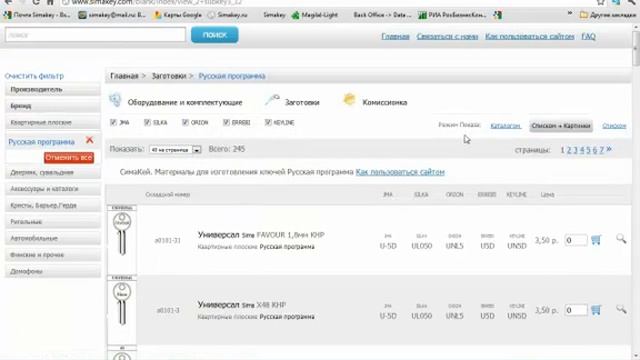Toggle the ERREBI brand checkbox
This screenshot has height=360, width=640.
pos(227,122)
